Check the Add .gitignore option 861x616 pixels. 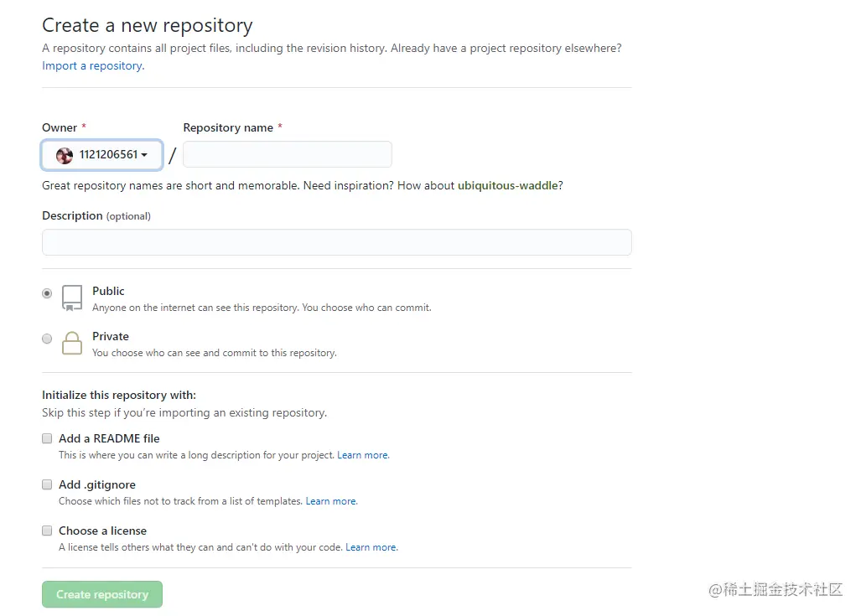(x=47, y=484)
